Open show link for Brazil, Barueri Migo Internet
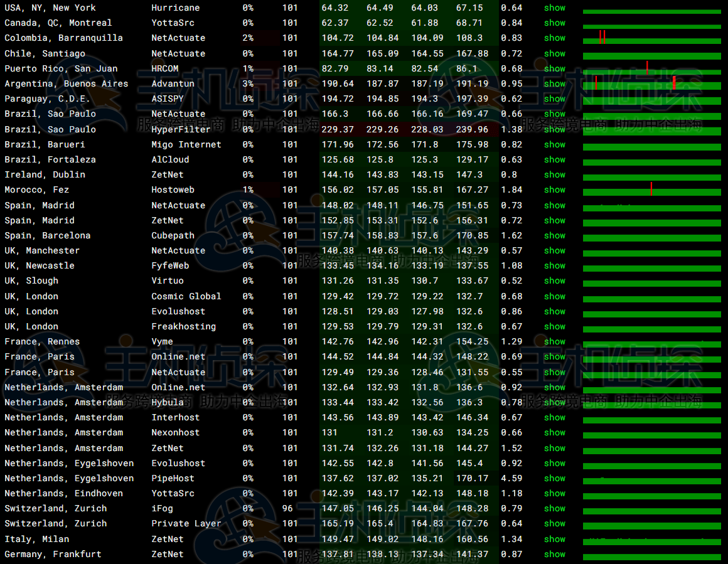The height and width of the screenshot is (564, 728). point(554,144)
